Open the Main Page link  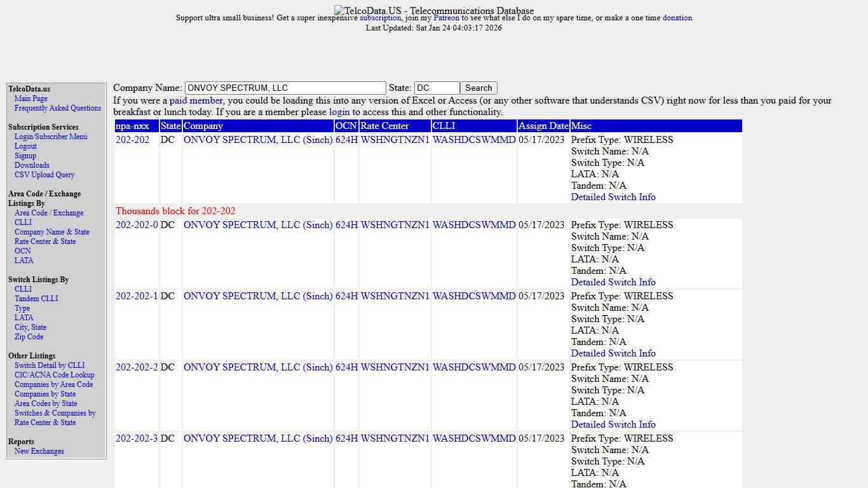click(31, 98)
